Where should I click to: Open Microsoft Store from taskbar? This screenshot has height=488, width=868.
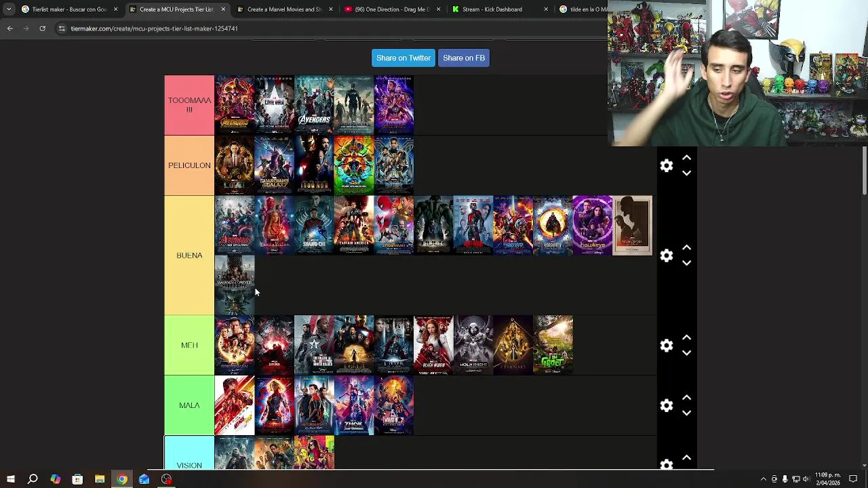[x=77, y=479]
